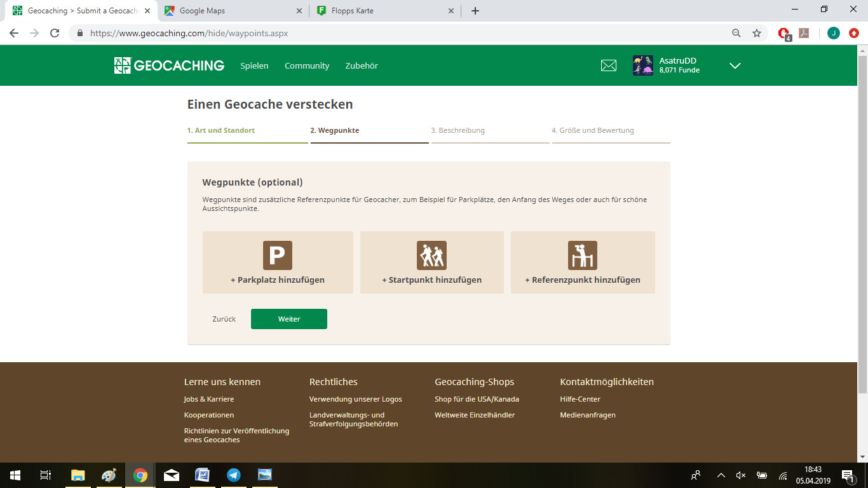The height and width of the screenshot is (488, 868).
Task: Click the red ad-blocker extension icon
Action: pos(784,34)
